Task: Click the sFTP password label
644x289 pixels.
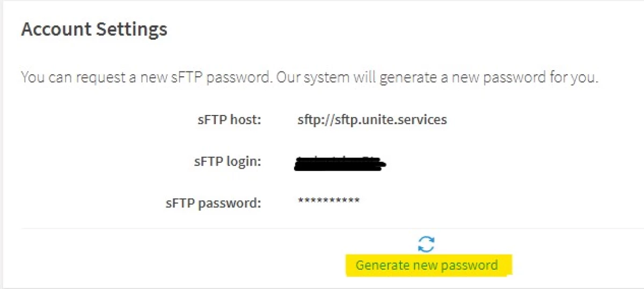Action: (213, 203)
